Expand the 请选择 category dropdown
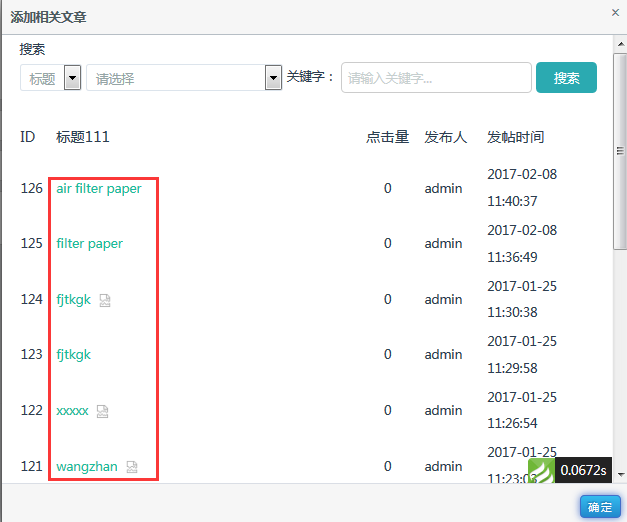 pos(184,78)
